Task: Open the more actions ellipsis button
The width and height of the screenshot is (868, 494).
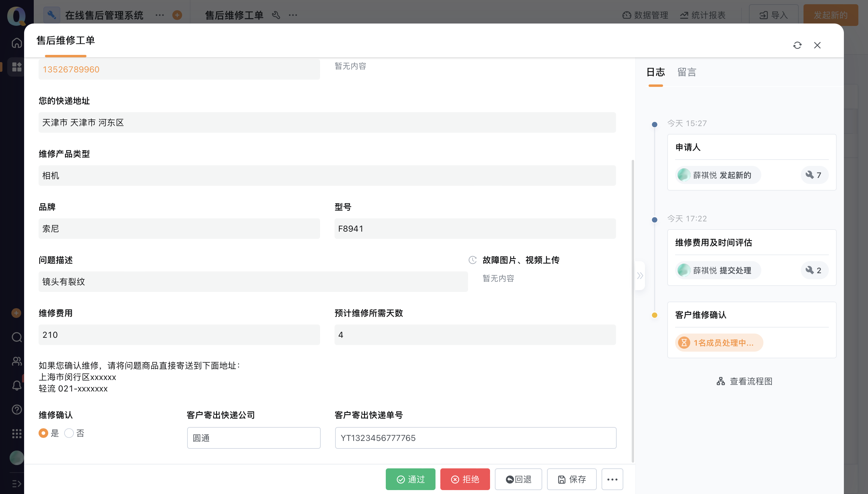Action: coord(612,479)
